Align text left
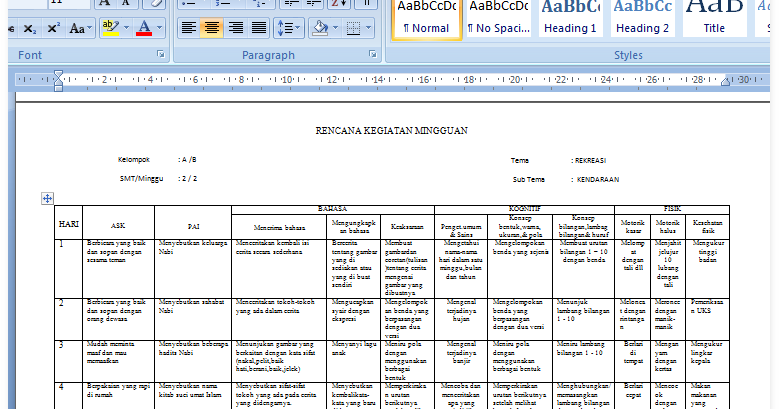 (x=188, y=28)
